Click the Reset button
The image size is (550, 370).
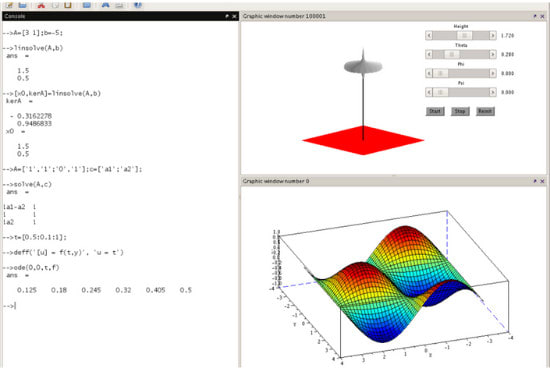tap(485, 111)
